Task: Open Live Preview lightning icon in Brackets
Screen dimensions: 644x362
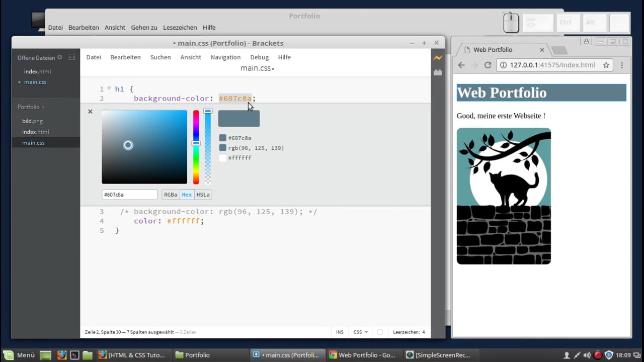Action: point(438,58)
